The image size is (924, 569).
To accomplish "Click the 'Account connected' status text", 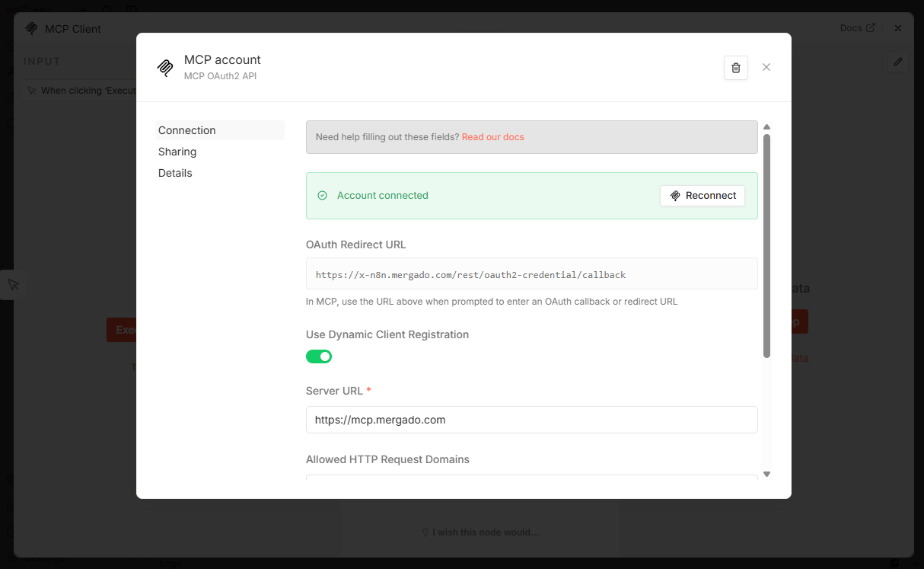I will tap(383, 196).
